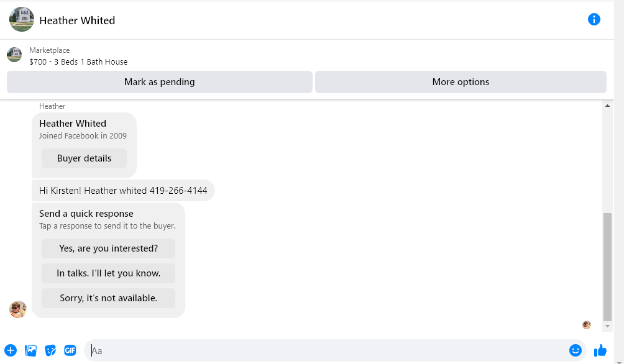Open More options for the listing
The image size is (624, 364).
coord(461,82)
